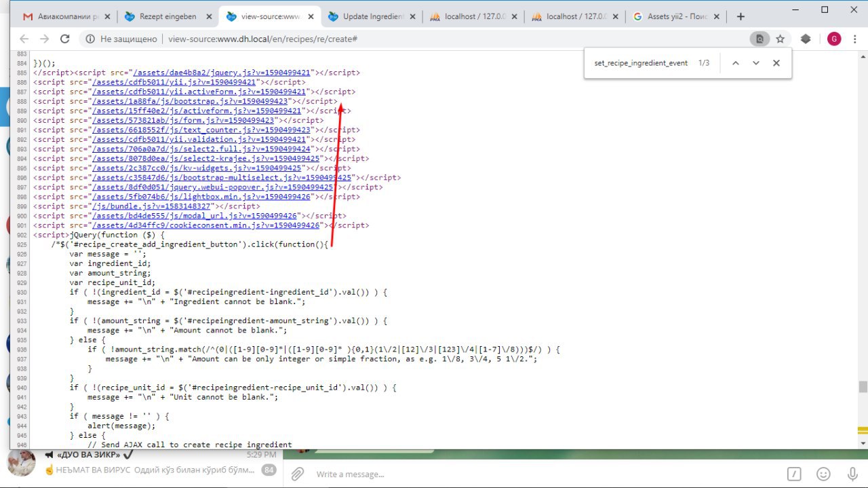Open the lightbox.min.js link
This screenshot has height=488, width=868.
click(x=201, y=196)
